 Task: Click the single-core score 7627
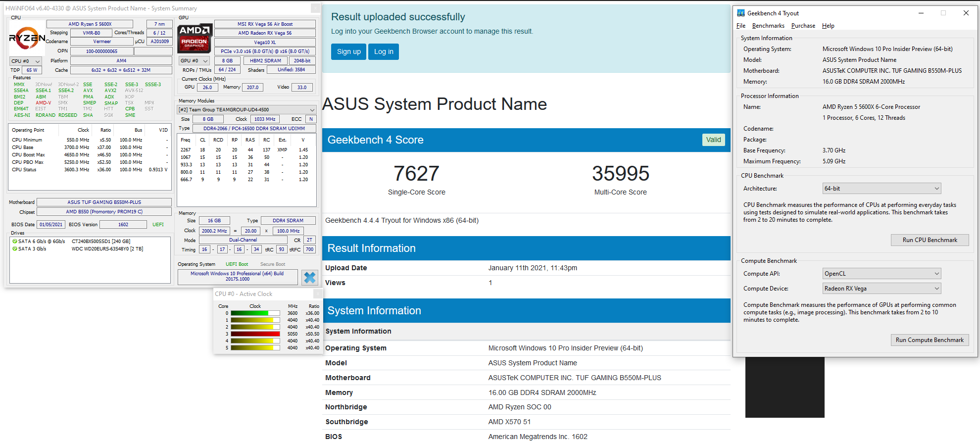coord(416,174)
